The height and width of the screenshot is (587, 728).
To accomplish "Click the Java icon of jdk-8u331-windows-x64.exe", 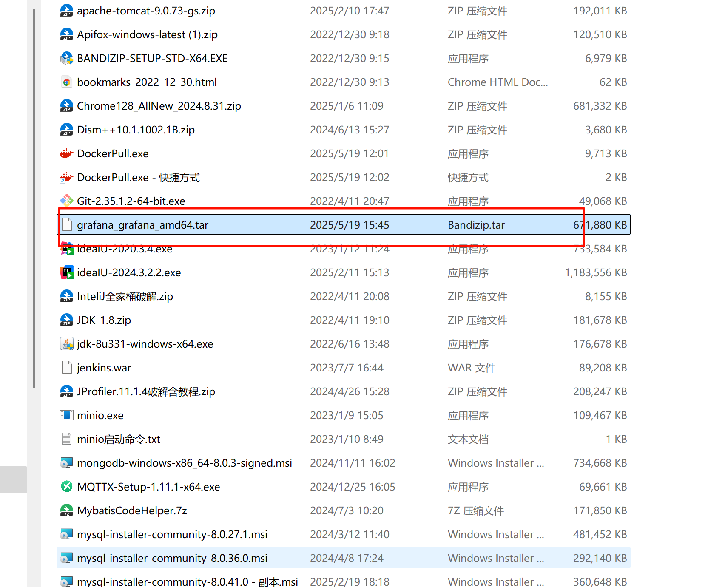I will pos(67,344).
